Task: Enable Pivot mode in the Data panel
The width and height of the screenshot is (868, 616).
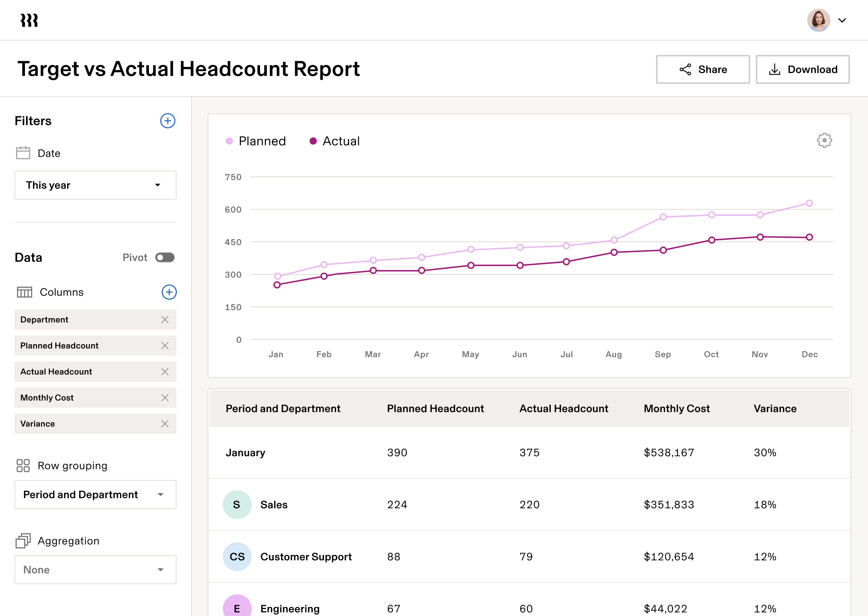Action: (x=165, y=257)
